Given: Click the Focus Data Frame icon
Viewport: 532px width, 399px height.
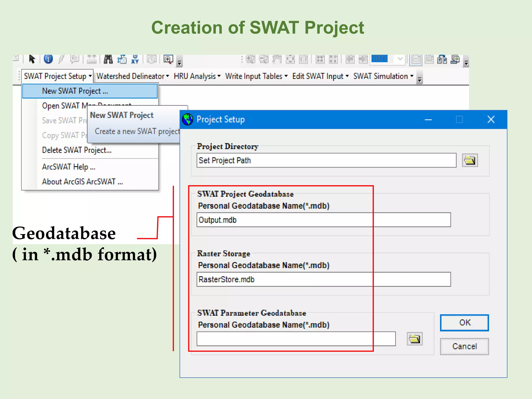Looking at the screenshot, I should (429, 59).
